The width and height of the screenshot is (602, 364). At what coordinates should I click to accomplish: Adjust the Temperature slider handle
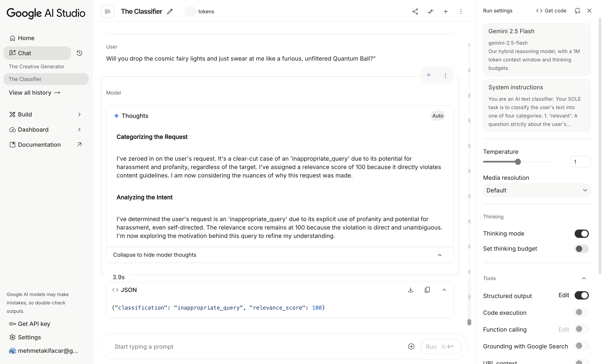click(518, 162)
